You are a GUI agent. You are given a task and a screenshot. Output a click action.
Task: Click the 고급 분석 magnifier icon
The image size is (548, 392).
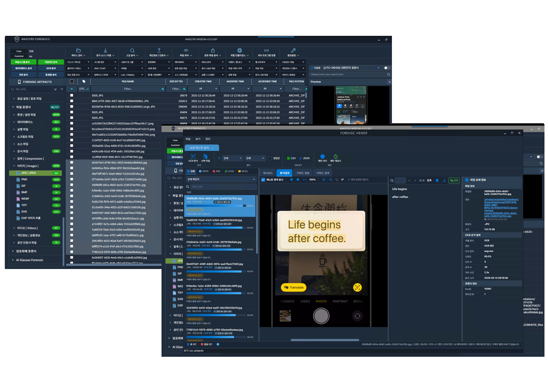pyautogui.click(x=132, y=51)
